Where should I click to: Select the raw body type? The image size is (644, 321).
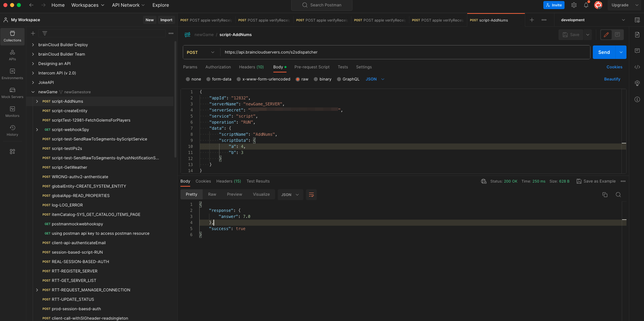click(x=298, y=79)
